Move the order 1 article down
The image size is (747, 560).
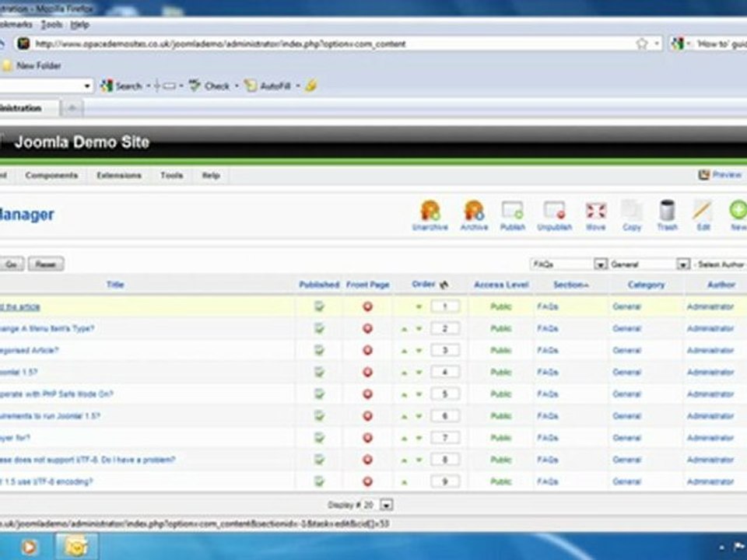point(419,306)
